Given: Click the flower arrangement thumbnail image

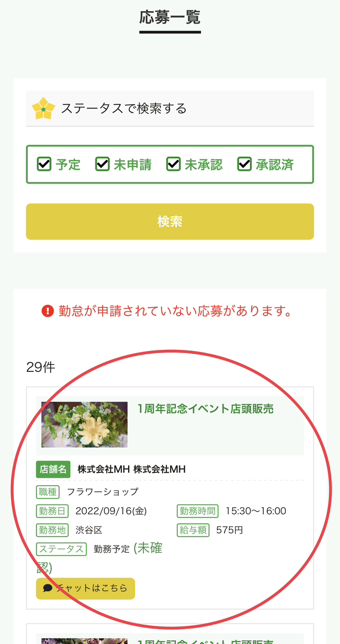Looking at the screenshot, I should [x=84, y=425].
